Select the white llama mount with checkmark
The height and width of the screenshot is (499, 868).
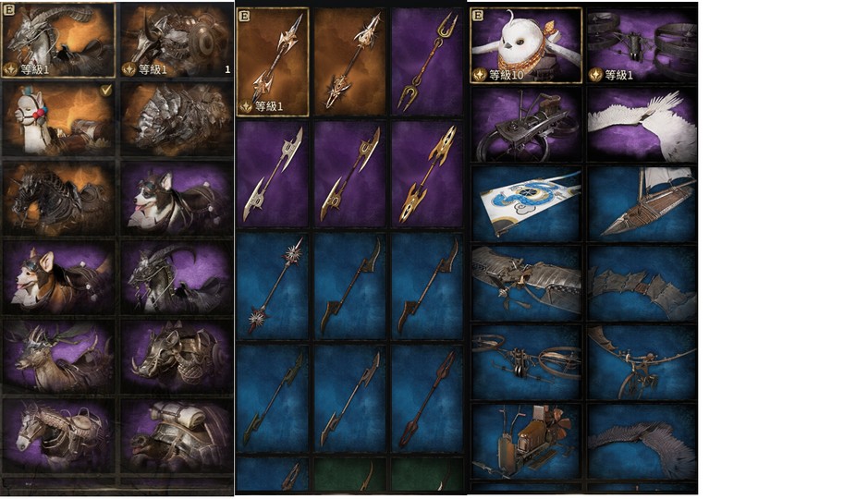point(59,119)
